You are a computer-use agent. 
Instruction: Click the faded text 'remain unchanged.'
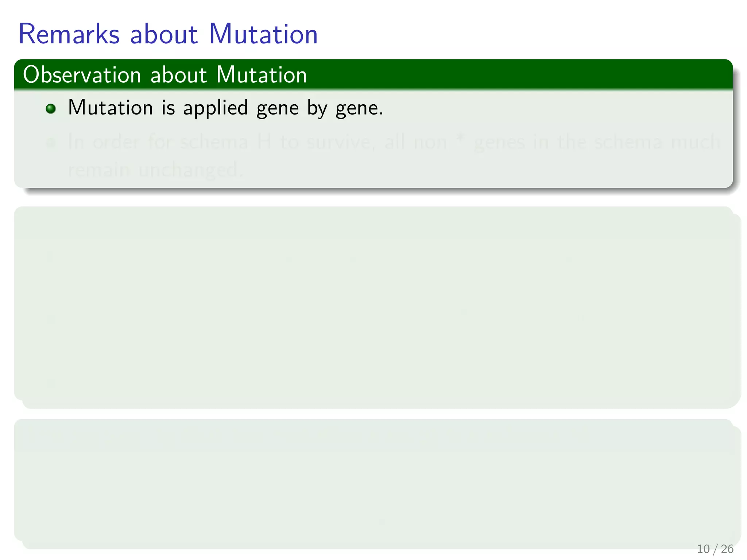(x=155, y=170)
